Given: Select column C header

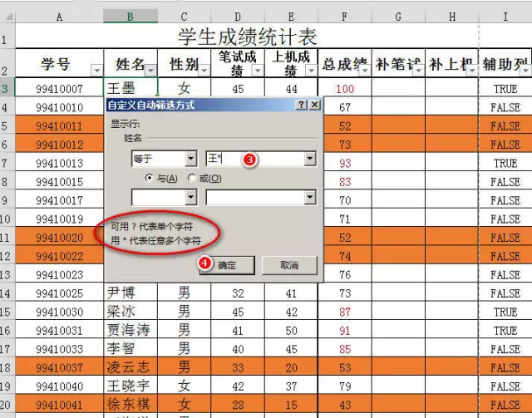Looking at the screenshot, I should 184,17.
